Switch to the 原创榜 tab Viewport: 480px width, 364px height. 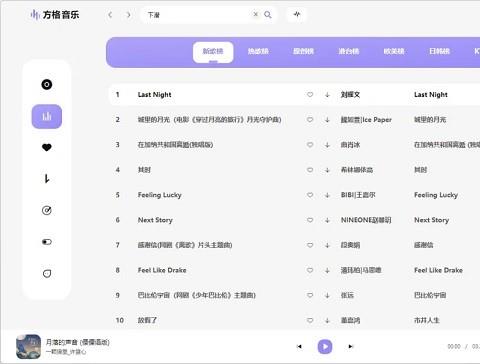coord(303,51)
